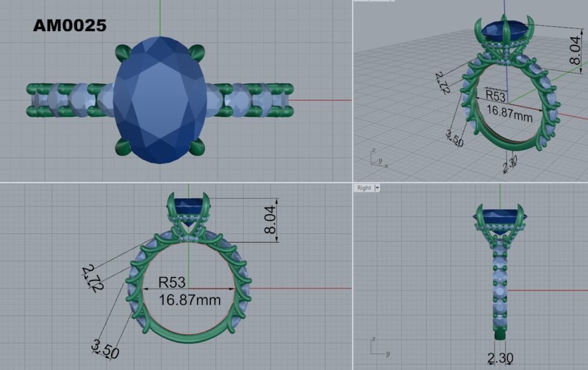Image resolution: width=588 pixels, height=370 pixels.
Task: Click the 3.50 dimension in perspective viewport
Action: (x=455, y=137)
